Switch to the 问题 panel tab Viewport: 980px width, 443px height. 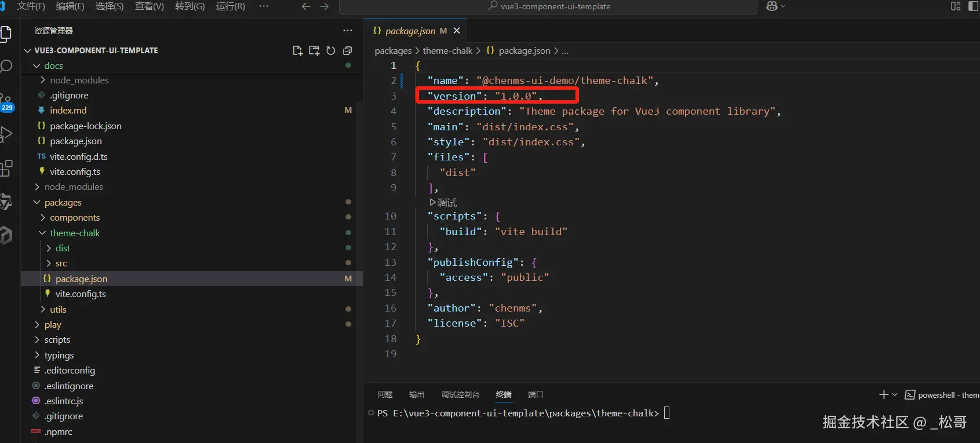385,395
